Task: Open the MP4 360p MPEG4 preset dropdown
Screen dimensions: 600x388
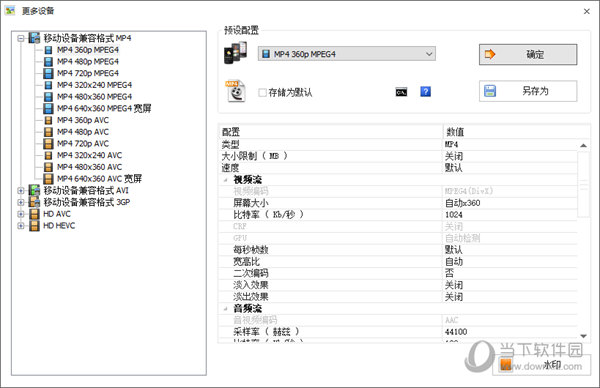Action: (347, 54)
